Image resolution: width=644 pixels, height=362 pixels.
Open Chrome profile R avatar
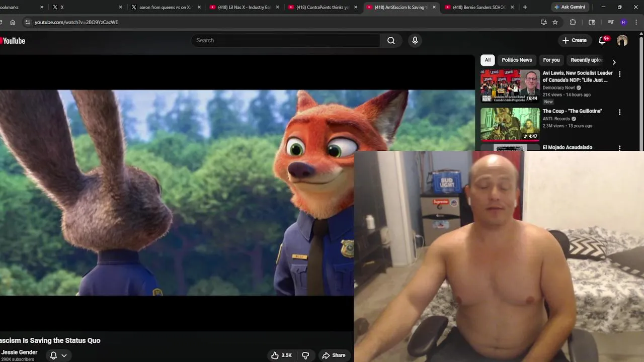623,22
